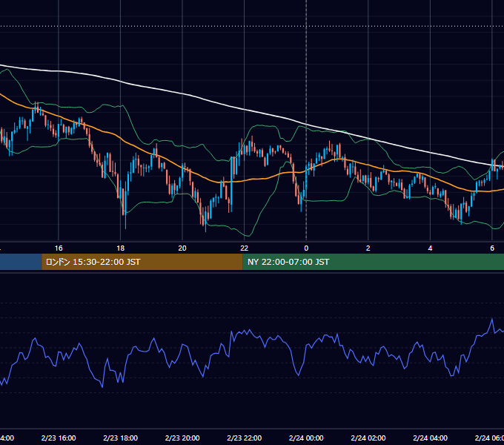Click hour label 2 on price chart axis
The height and width of the screenshot is (445, 504).
coord(368,248)
